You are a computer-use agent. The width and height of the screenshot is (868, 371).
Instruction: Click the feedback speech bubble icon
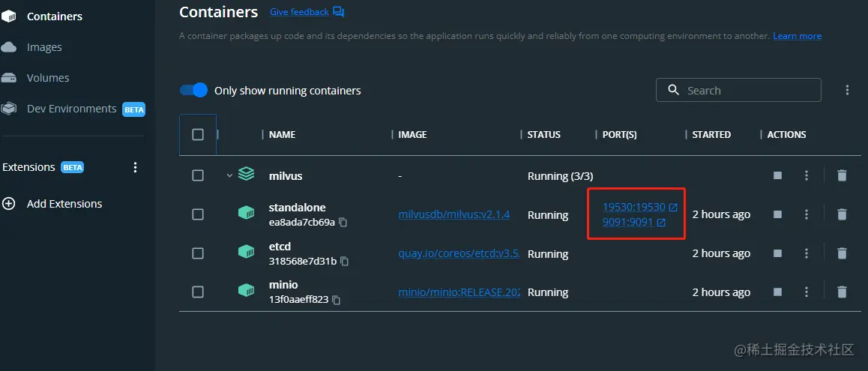pyautogui.click(x=338, y=12)
